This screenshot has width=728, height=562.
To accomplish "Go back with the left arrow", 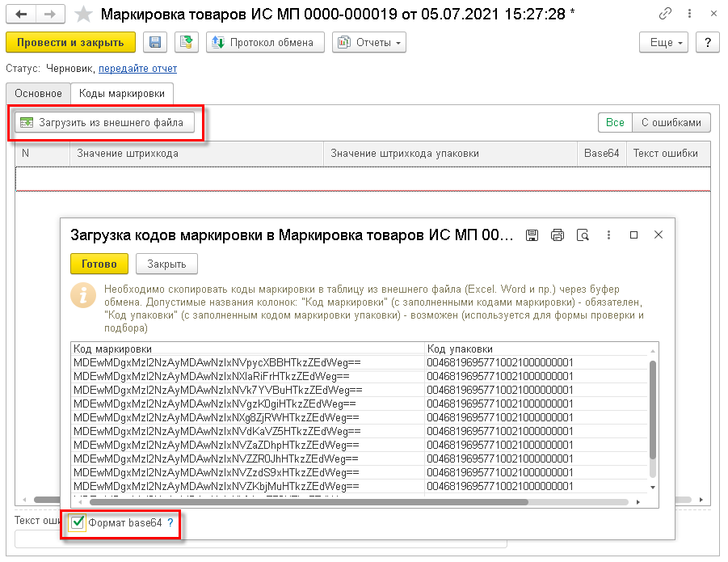I will point(21,15).
